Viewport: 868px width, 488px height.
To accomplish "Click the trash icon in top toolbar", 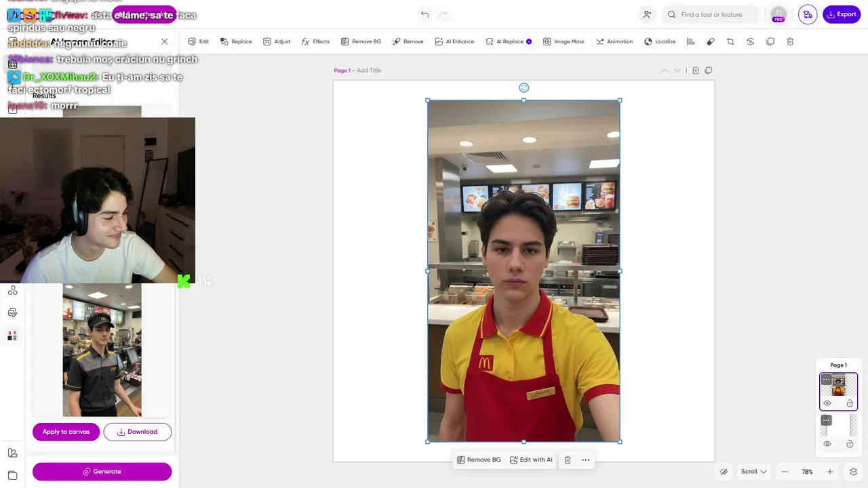I will [790, 41].
